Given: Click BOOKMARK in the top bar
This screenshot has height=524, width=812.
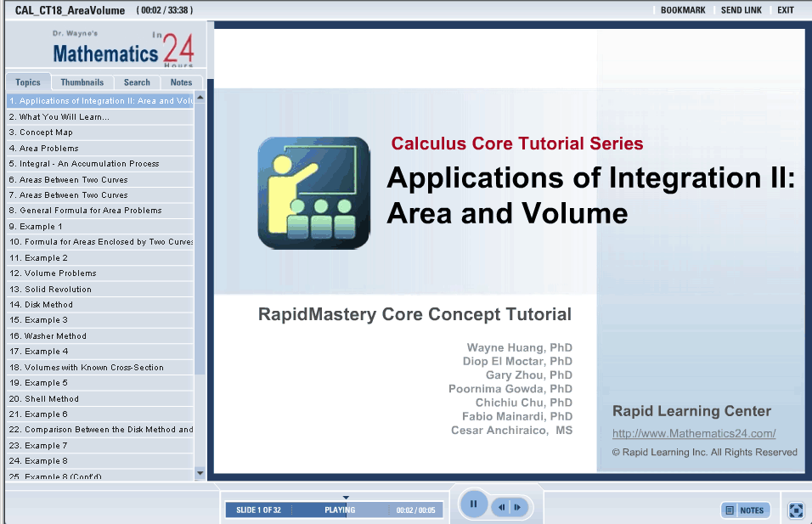Looking at the screenshot, I should click(683, 10).
